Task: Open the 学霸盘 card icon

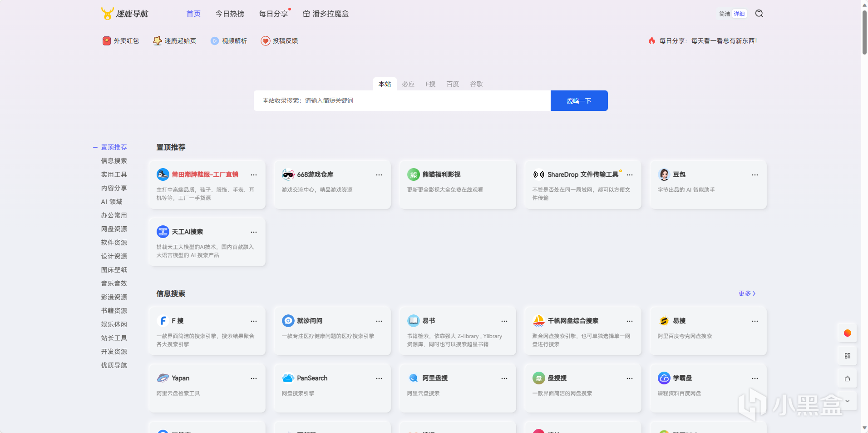Action: [x=664, y=378]
